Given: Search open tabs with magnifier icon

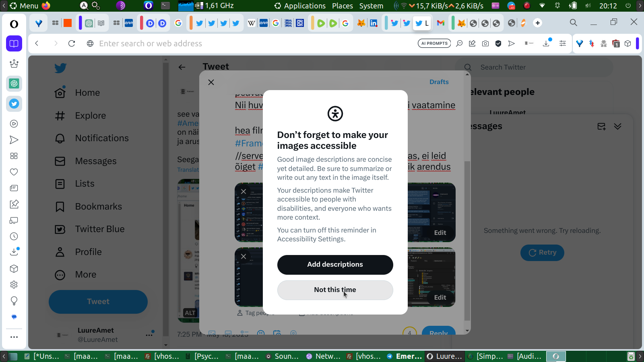Looking at the screenshot, I should [x=574, y=23].
